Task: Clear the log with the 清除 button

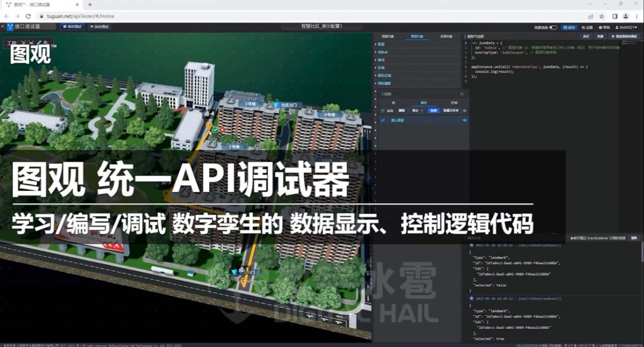Action: [634, 238]
